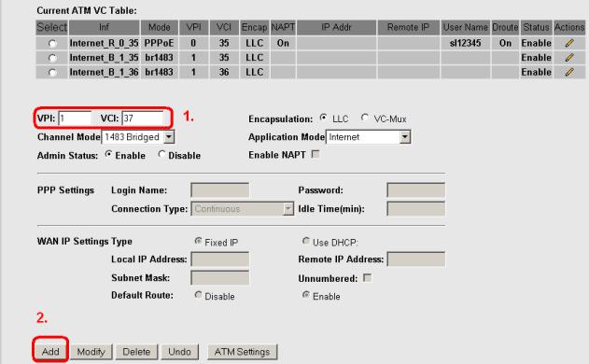Tick the Unnumbered checkbox
This screenshot has width=589, height=364.
368,278
